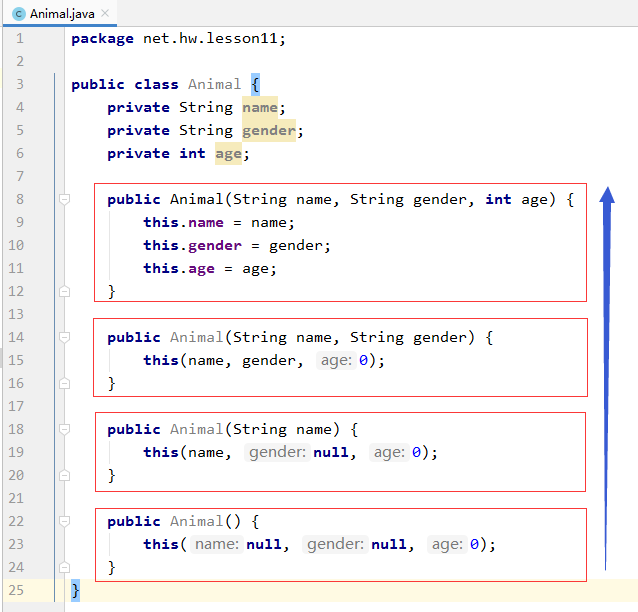
Task: Click the Java class icon on the Animal.java tab
Action: click(19, 14)
